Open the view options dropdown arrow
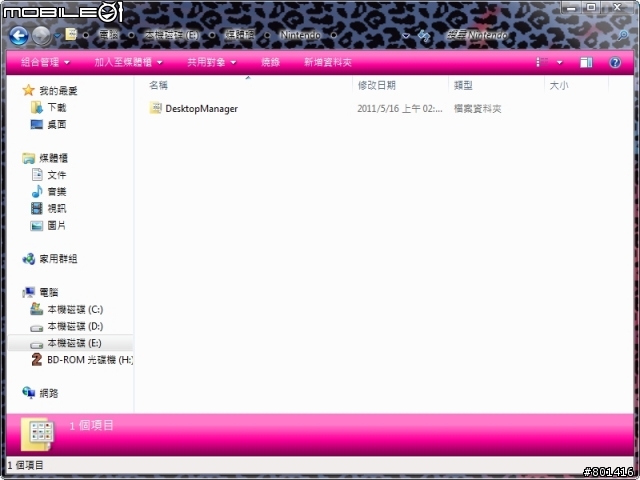Screen dimensions: 640x480 click(560, 63)
